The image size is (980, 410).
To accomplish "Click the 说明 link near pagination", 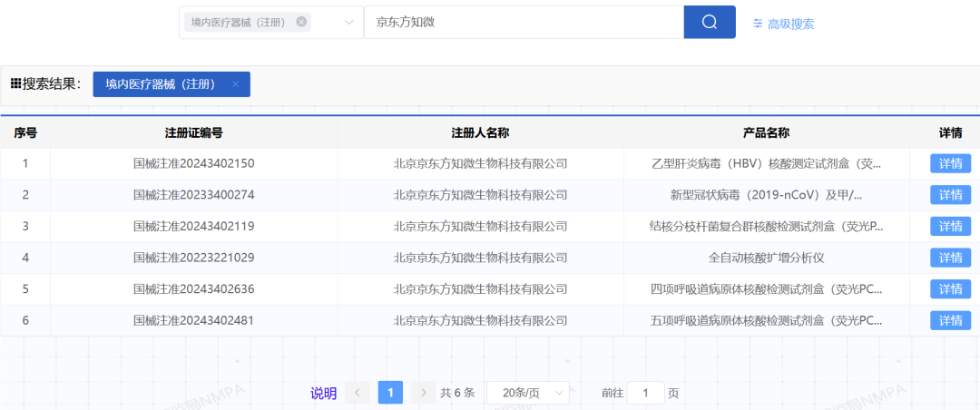I will pyautogui.click(x=323, y=393).
